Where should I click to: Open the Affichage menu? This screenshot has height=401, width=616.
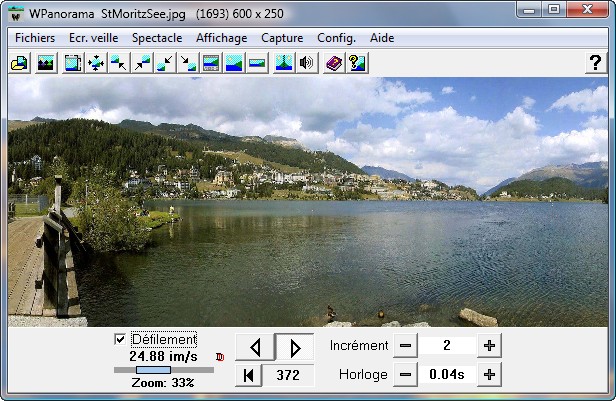point(221,37)
